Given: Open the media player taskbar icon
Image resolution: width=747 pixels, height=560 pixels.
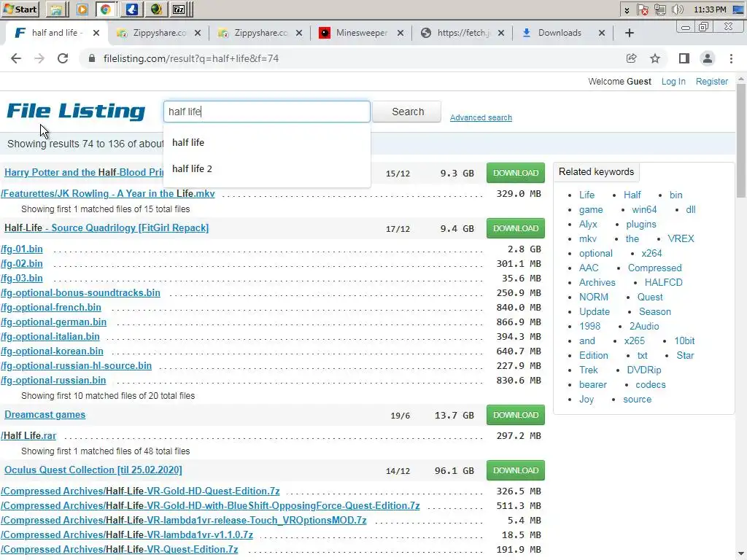Looking at the screenshot, I should [82, 9].
